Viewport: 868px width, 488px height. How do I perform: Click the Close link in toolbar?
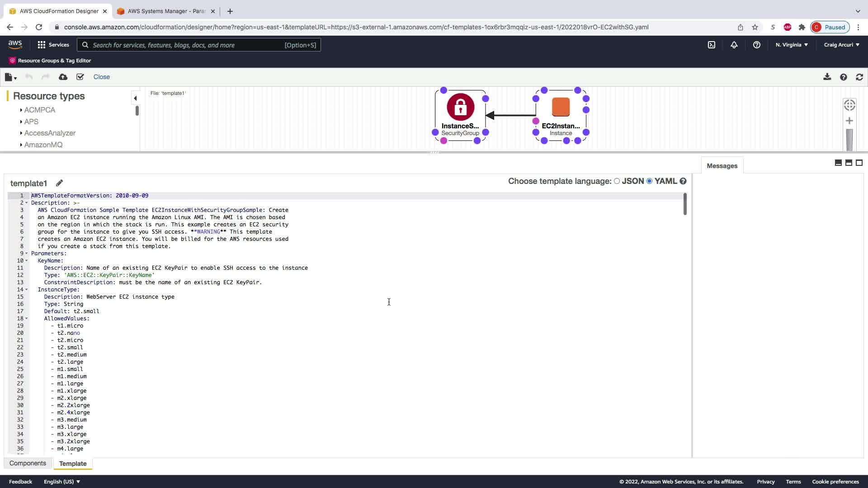pyautogui.click(x=101, y=77)
